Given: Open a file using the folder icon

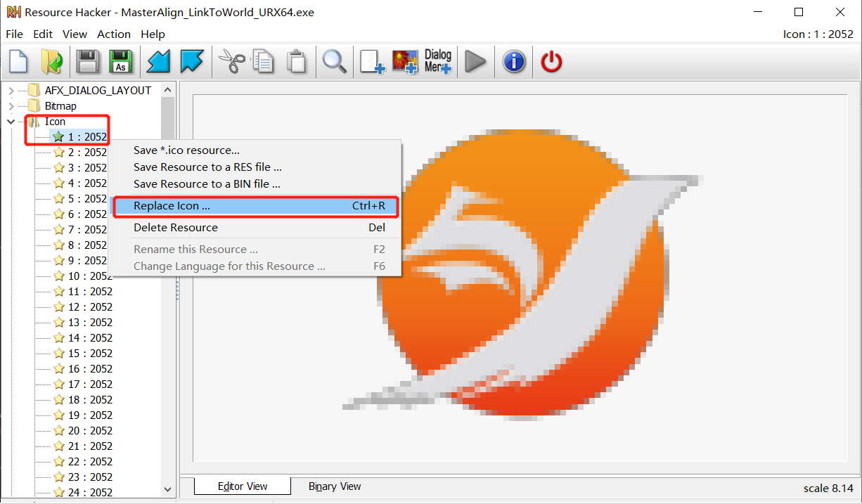Looking at the screenshot, I should pyautogui.click(x=51, y=62).
